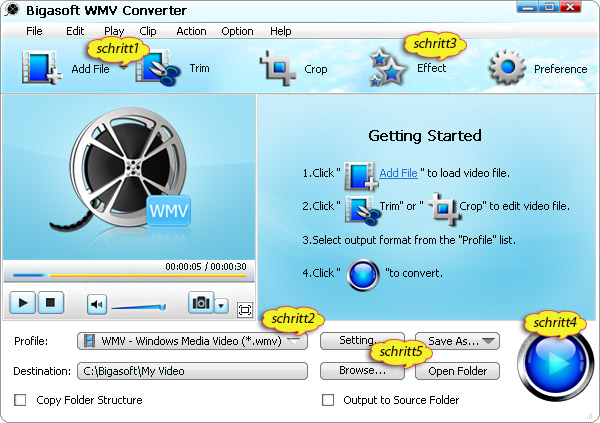Take a snapshot with the camera icon
This screenshot has width=600, height=423.
pos(201,303)
